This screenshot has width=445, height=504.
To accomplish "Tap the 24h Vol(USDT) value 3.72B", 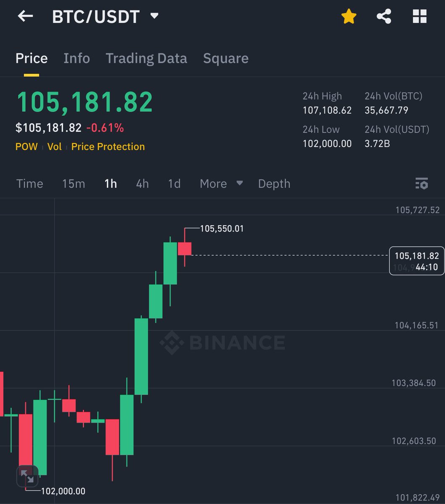I will (x=377, y=144).
